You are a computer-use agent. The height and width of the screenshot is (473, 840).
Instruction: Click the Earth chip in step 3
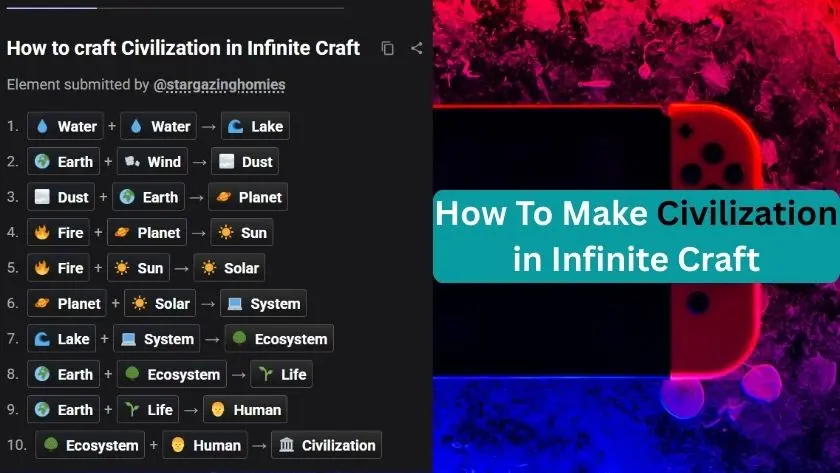point(148,197)
